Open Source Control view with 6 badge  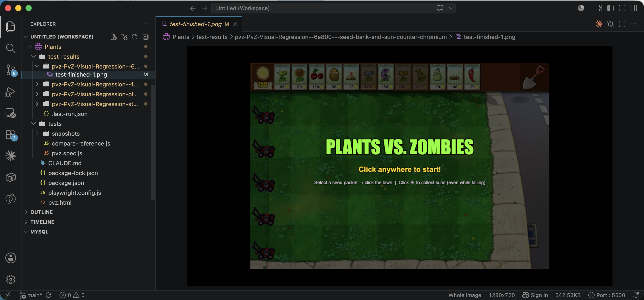(x=11, y=70)
